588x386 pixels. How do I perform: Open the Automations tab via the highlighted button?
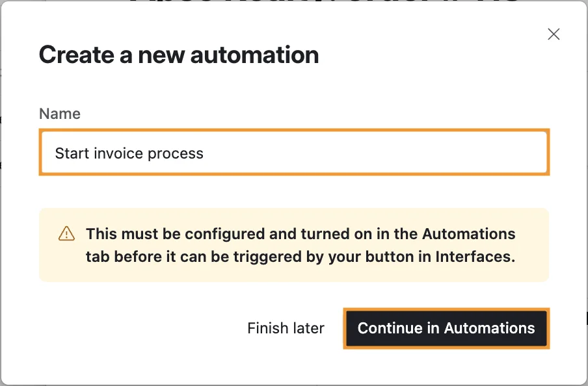click(x=446, y=328)
